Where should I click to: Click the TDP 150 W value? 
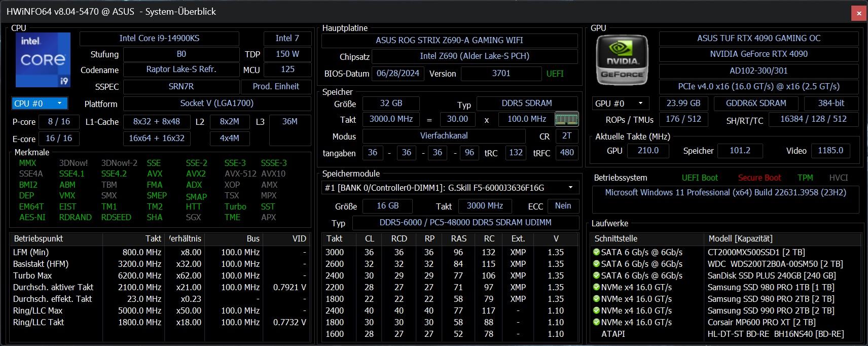(x=287, y=54)
